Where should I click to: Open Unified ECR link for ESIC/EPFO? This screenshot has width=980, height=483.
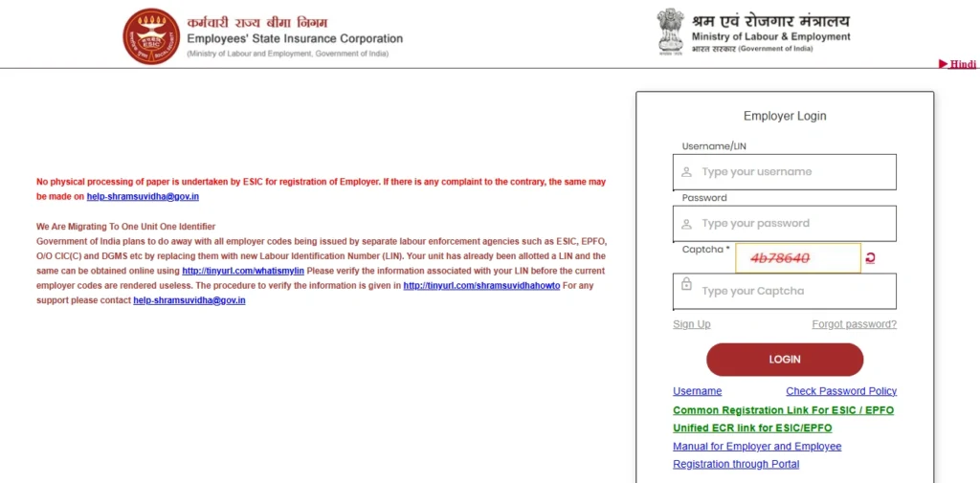click(x=752, y=428)
